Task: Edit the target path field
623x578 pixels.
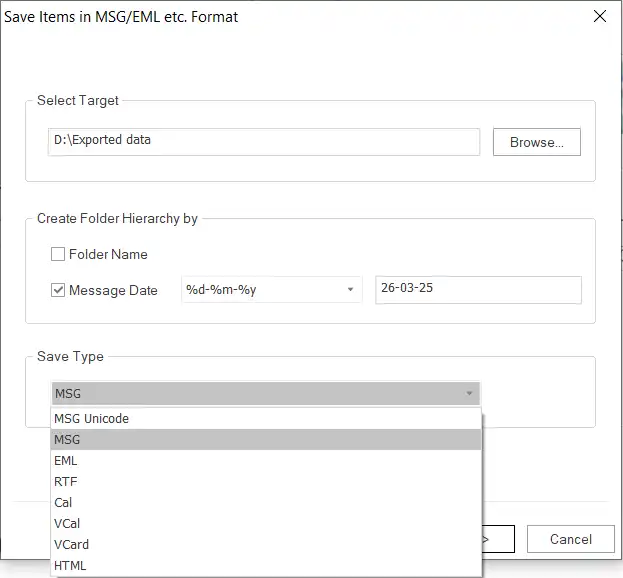Action: pos(264,141)
